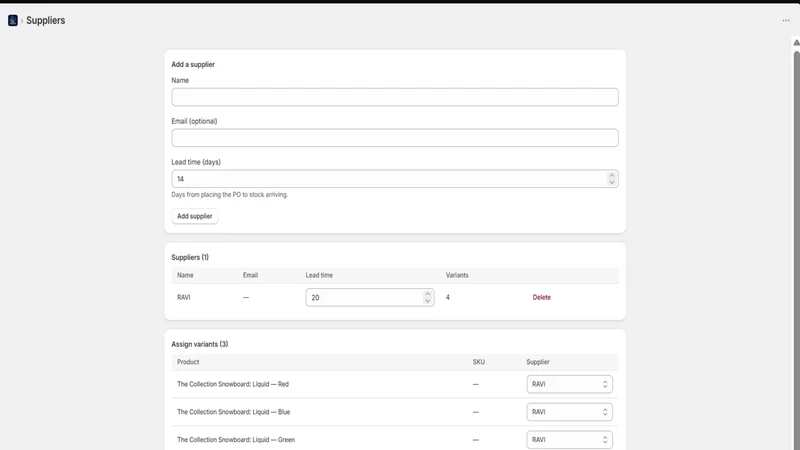Delete the RAVI supplier

(x=541, y=297)
